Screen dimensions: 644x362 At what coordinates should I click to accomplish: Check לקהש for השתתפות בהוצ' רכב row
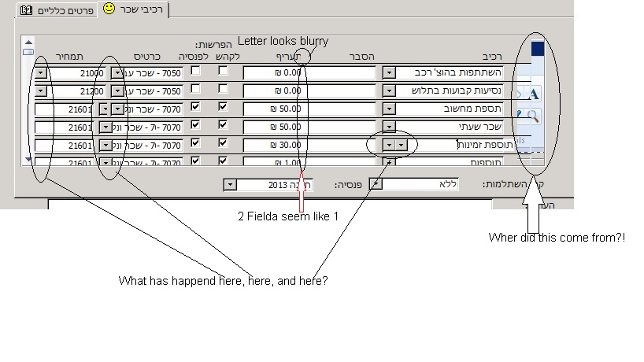point(223,71)
